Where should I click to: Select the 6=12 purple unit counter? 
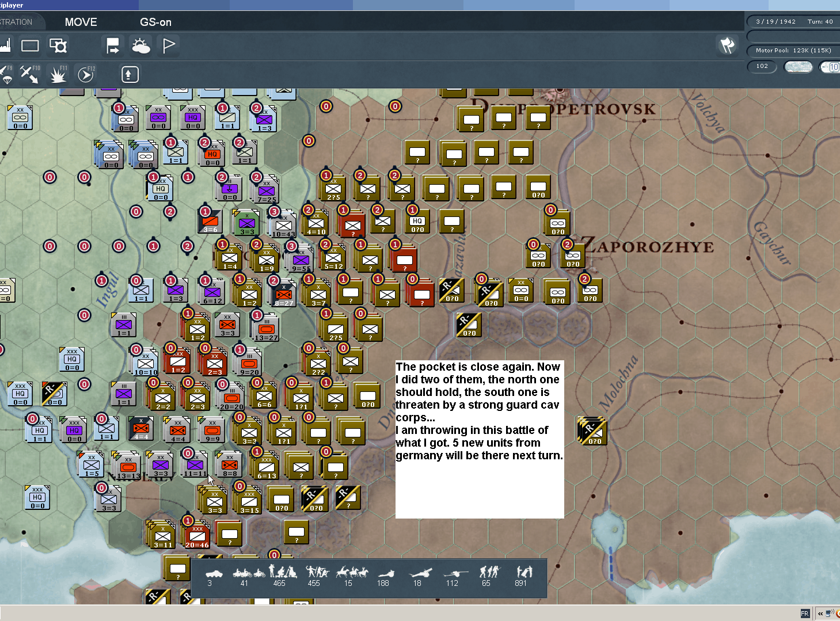point(212,292)
